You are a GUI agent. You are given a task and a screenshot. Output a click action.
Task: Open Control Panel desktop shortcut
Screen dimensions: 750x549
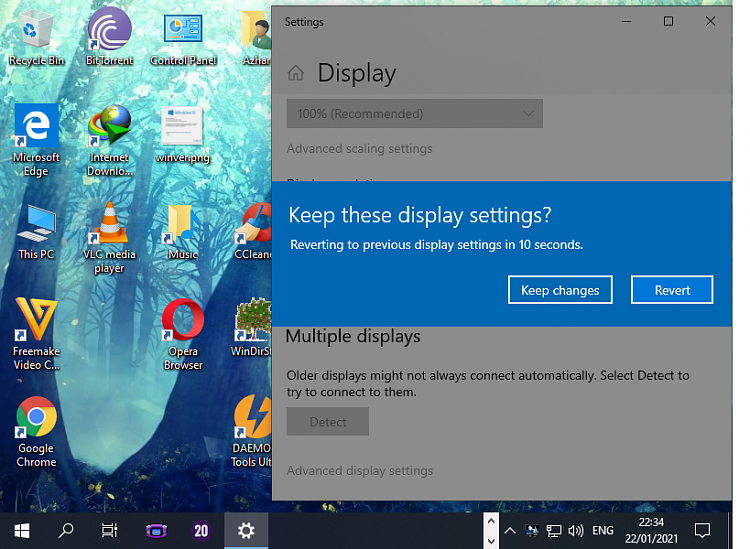[x=183, y=37]
